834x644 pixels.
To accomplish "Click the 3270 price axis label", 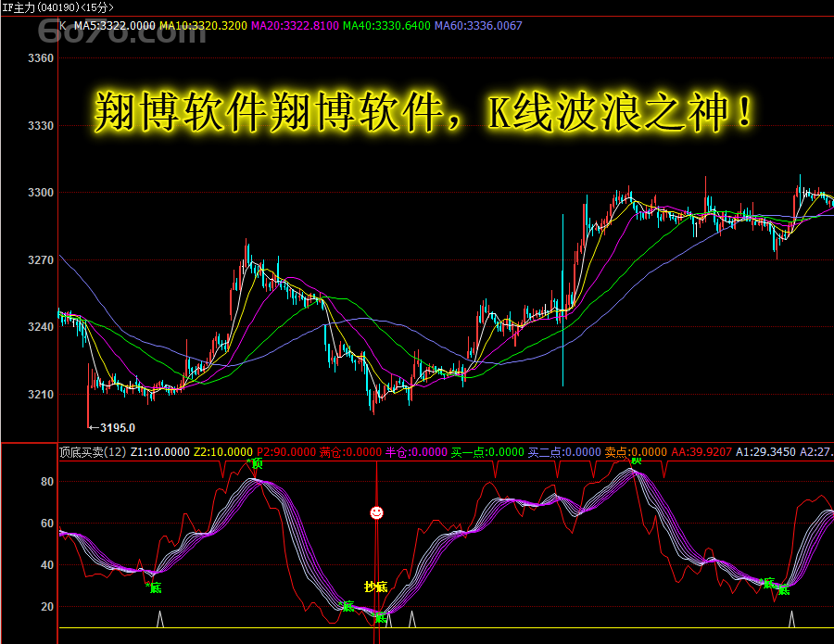I will click(x=41, y=260).
